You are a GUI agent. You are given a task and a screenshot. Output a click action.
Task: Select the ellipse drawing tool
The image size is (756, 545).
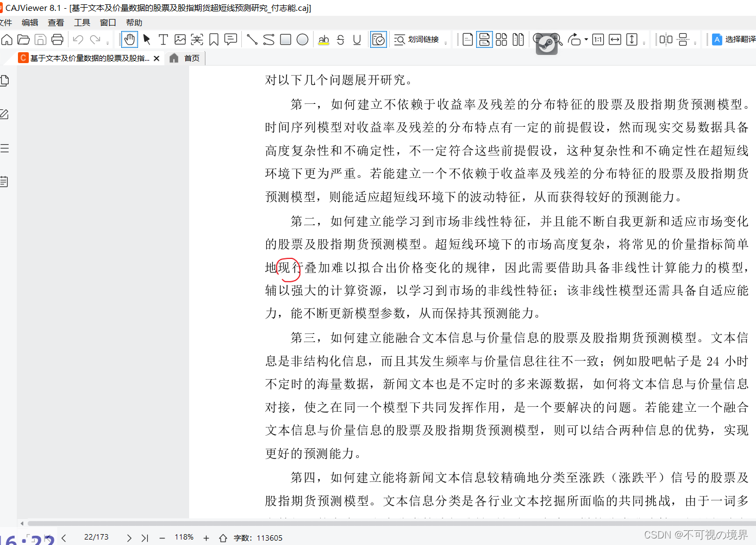(302, 40)
